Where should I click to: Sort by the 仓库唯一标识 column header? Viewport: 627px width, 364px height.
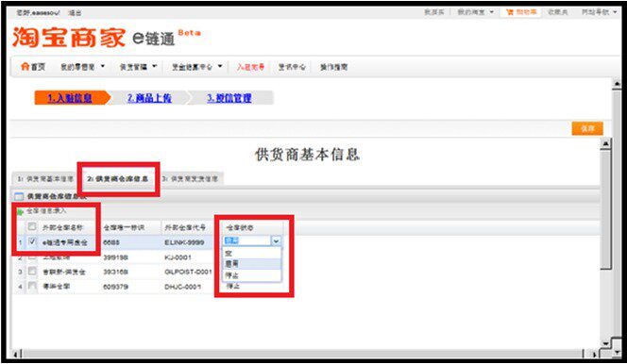point(124,227)
